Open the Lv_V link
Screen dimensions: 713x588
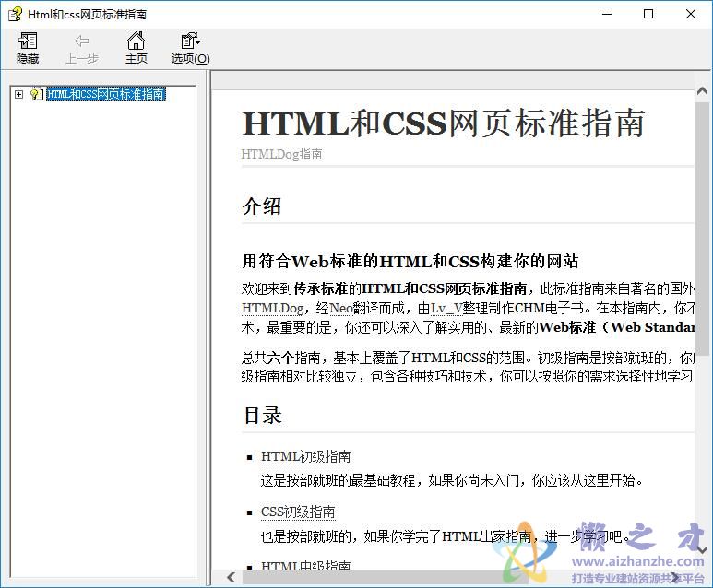(x=446, y=308)
